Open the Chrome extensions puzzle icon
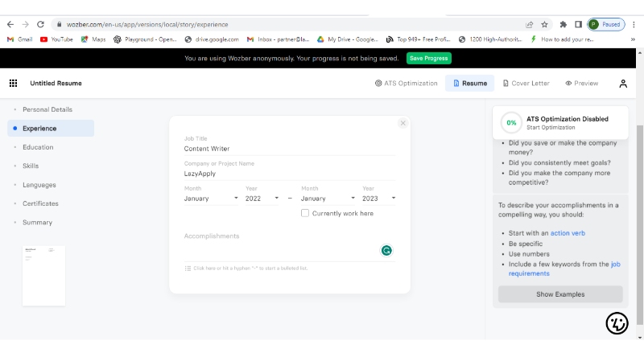 click(563, 25)
